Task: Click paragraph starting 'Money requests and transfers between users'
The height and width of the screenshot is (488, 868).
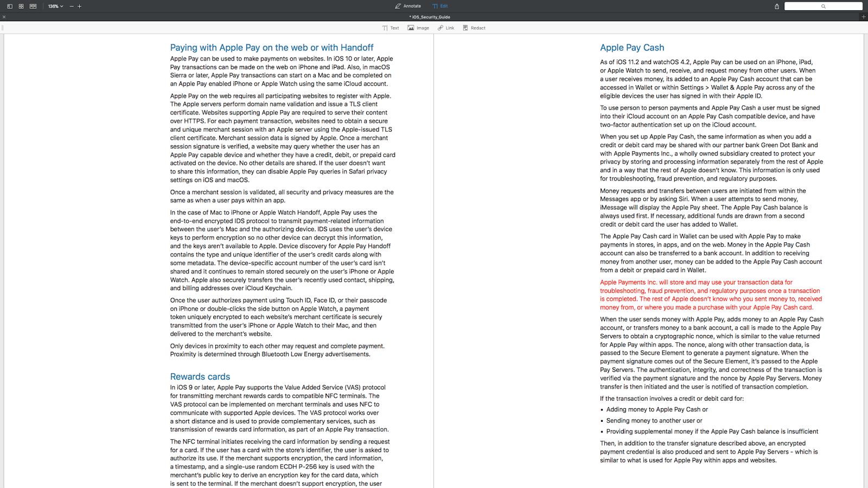Action: pos(704,207)
